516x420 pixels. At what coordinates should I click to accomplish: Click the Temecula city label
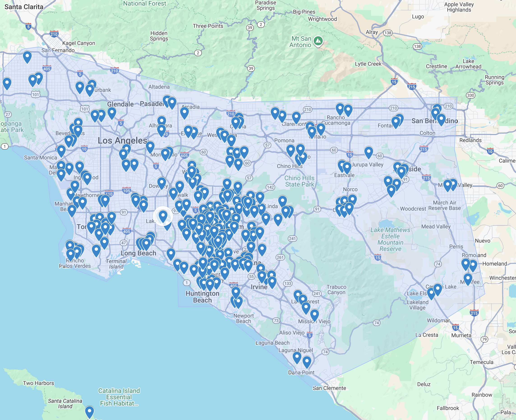(481, 362)
